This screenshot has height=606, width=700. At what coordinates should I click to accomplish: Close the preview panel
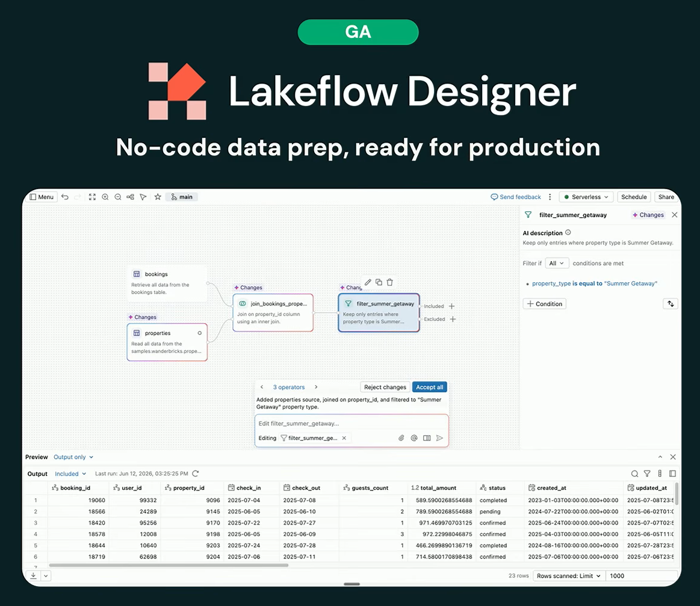(673, 457)
